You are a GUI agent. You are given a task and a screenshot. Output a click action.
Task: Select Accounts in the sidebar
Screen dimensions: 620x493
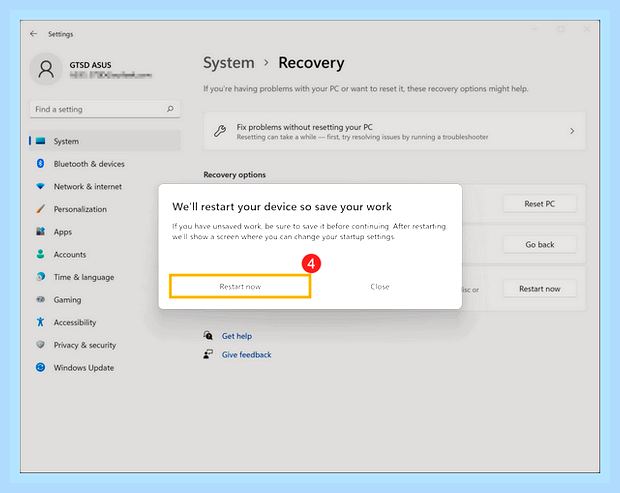click(x=70, y=254)
